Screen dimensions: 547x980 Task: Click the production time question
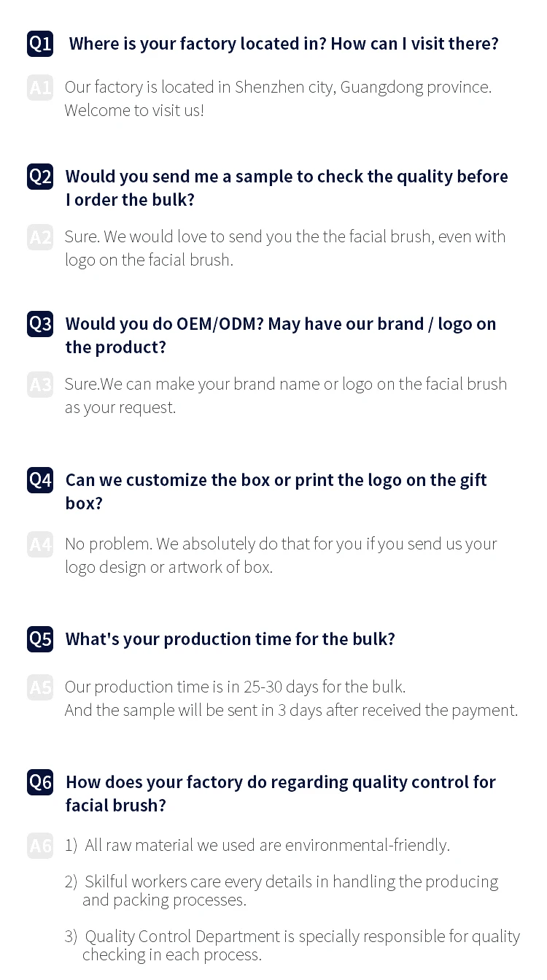[x=230, y=639]
